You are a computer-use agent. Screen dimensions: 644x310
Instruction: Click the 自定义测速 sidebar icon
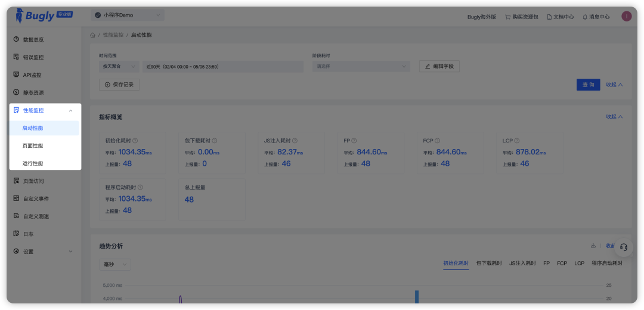[x=17, y=216]
